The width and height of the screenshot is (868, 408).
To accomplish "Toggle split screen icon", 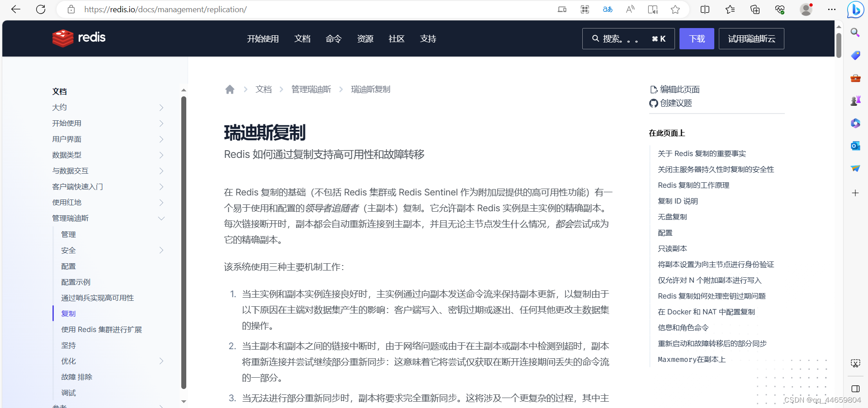I will (705, 9).
